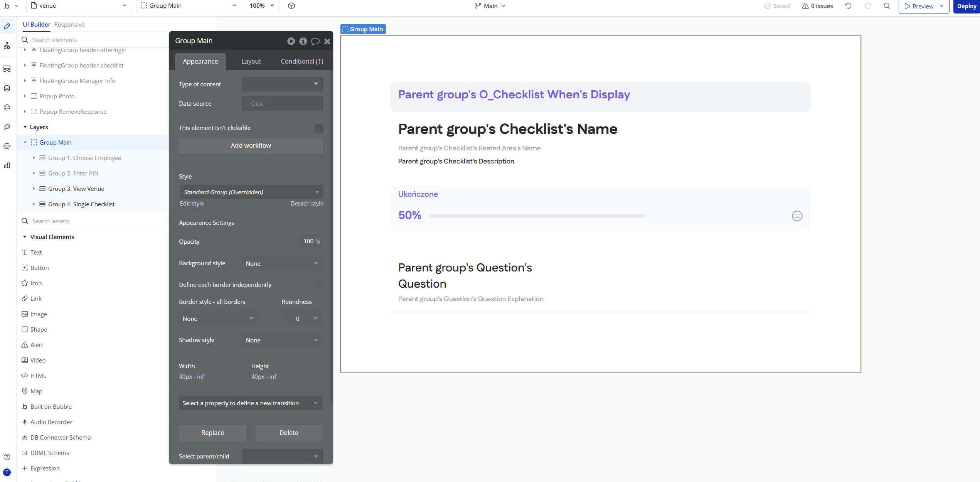Open the 3D cube component icon
980x482 pixels.
[291, 6]
